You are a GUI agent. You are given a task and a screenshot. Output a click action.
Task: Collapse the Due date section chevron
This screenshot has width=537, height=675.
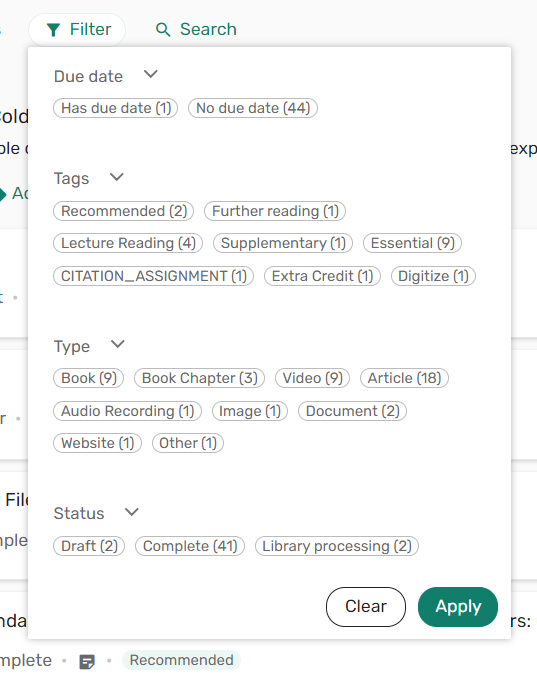[x=150, y=74]
